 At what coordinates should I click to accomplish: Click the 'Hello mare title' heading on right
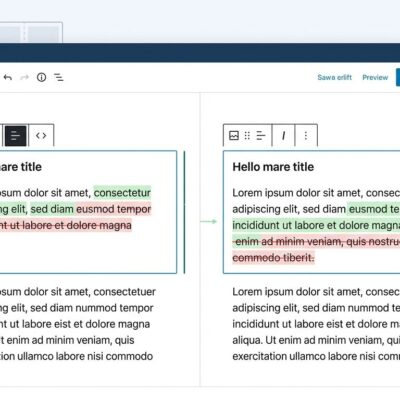273,167
